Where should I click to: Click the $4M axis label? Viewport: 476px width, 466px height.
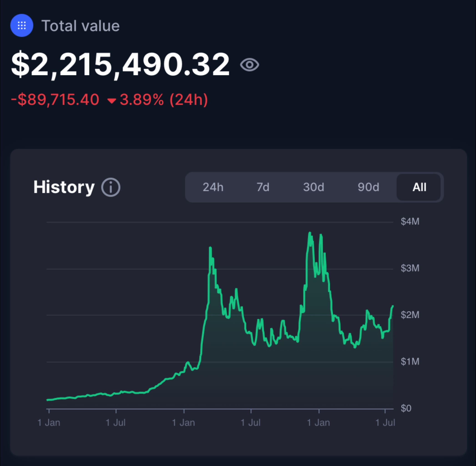pyautogui.click(x=410, y=221)
